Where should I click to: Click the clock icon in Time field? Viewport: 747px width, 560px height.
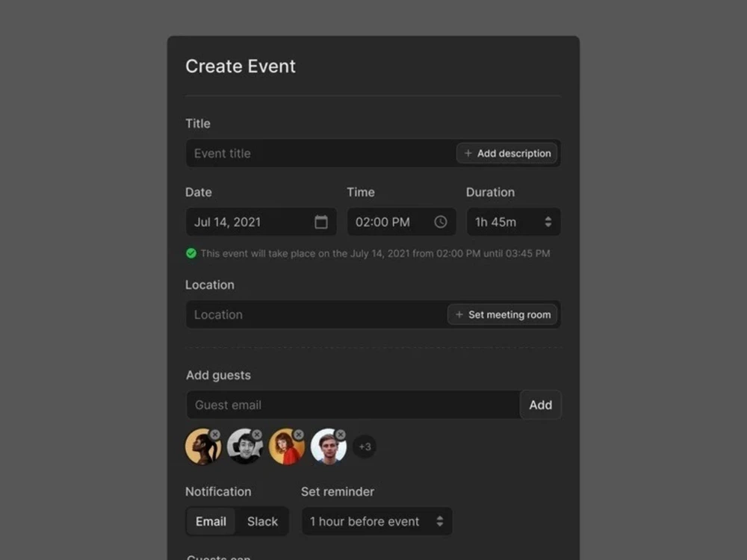pyautogui.click(x=441, y=222)
